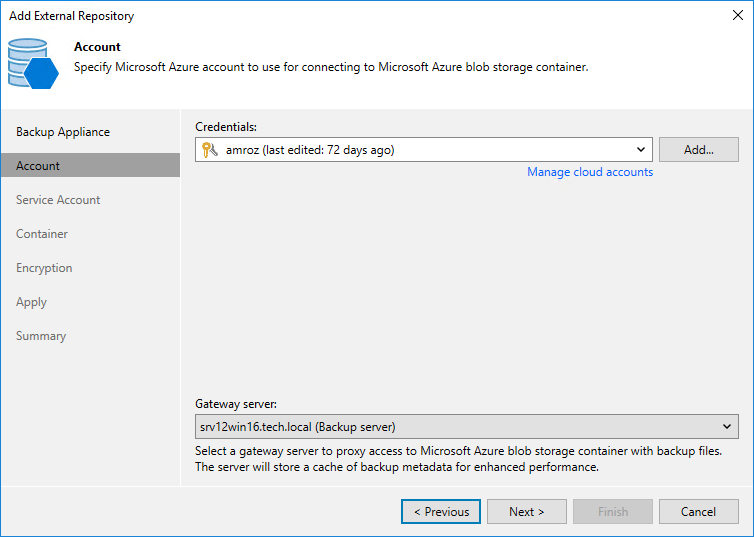Open the Encryption wizard step
The height and width of the screenshot is (537, 754).
pos(44,268)
